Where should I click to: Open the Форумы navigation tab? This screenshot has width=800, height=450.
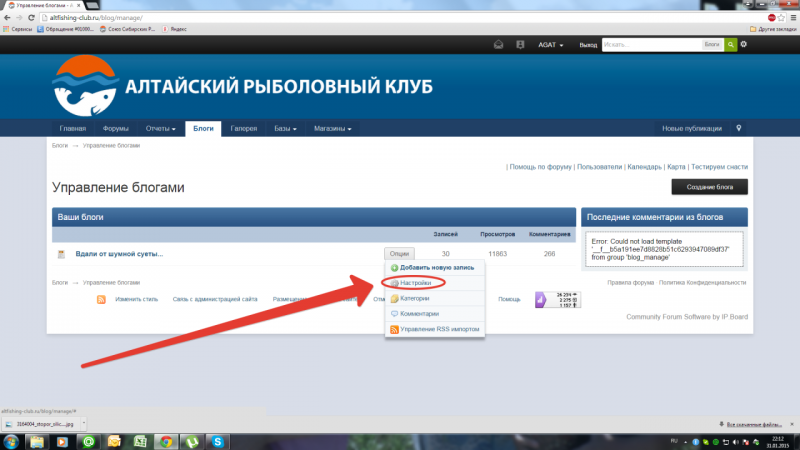(115, 129)
